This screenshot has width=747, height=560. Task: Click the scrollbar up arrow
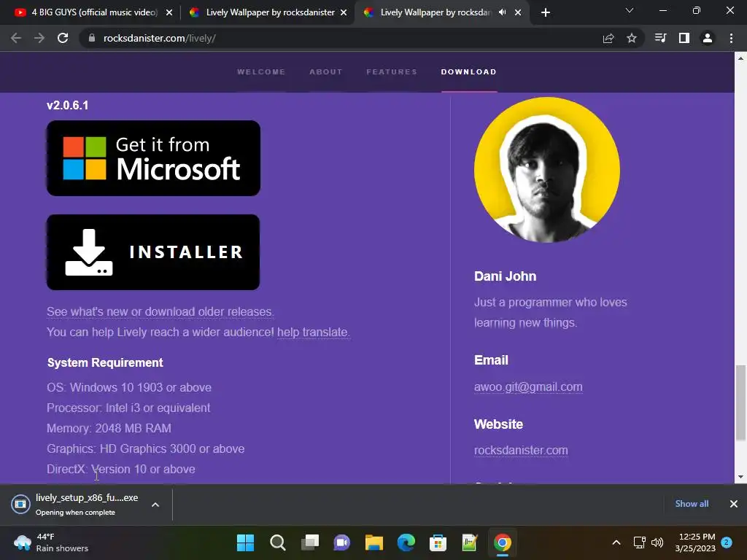point(740,58)
